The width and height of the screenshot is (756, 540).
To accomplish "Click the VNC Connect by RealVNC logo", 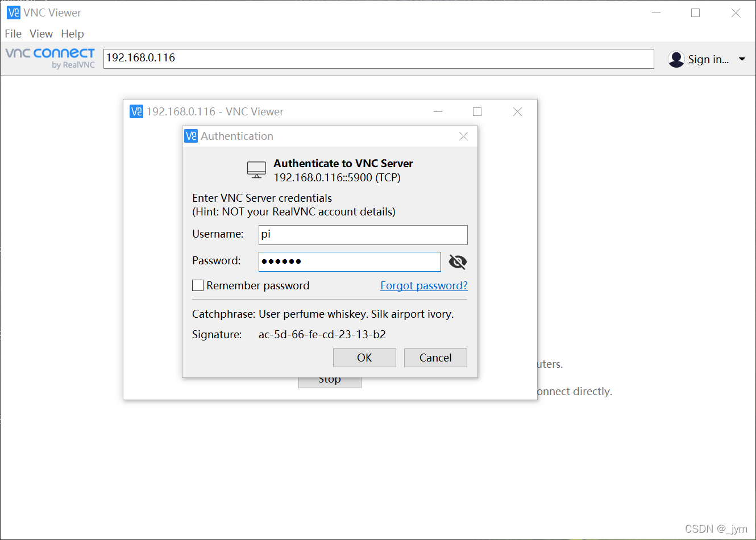I will [x=50, y=58].
